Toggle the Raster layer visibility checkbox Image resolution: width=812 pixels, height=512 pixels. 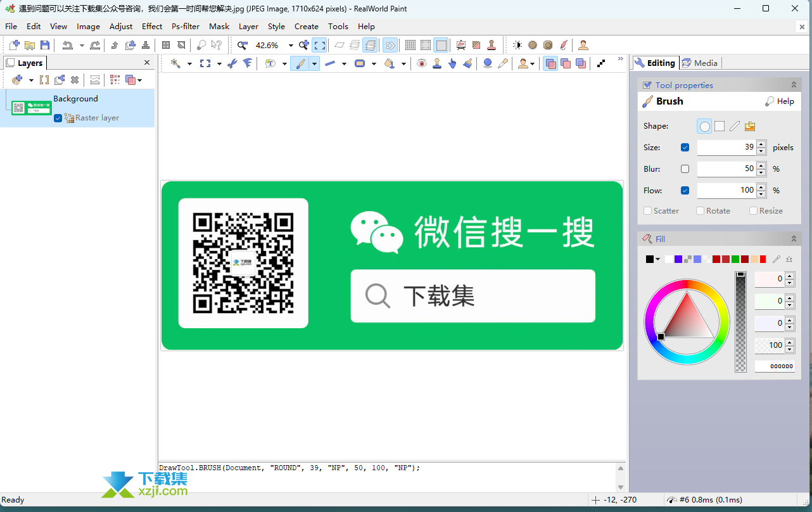58,118
